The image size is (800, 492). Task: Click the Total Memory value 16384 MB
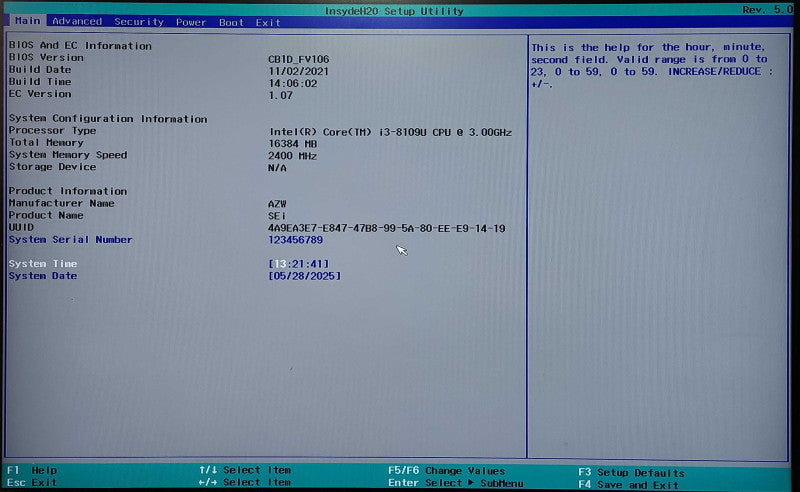[x=293, y=144]
